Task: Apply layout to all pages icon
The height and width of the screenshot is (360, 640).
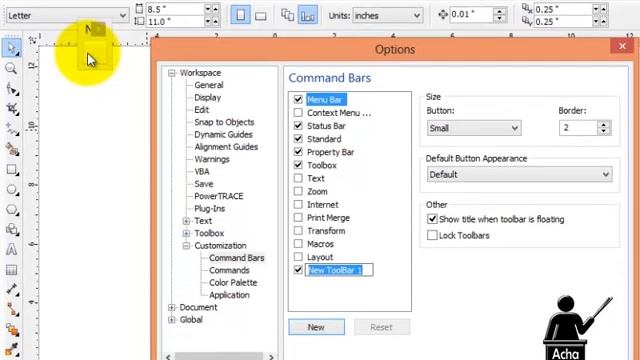Action: tap(288, 16)
